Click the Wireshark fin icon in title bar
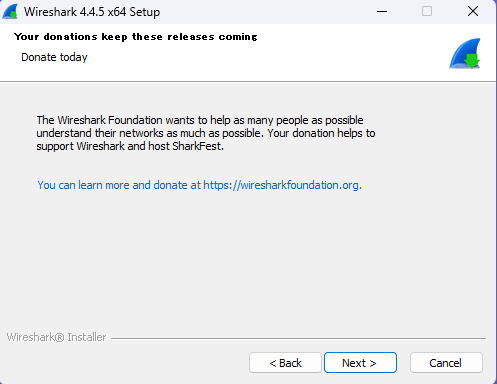The image size is (497, 384). coord(10,12)
